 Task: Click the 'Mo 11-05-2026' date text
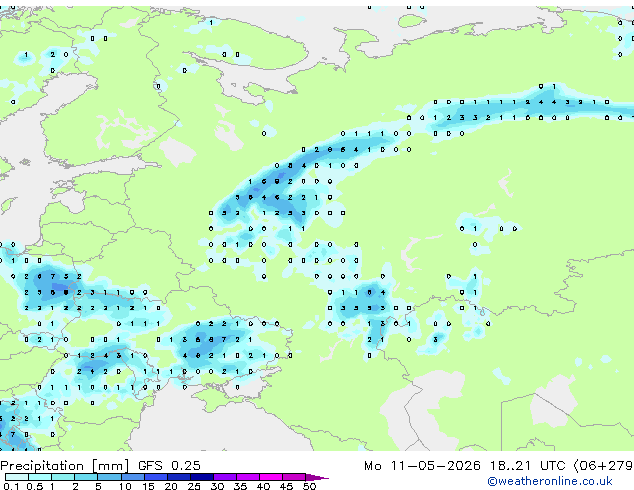pyautogui.click(x=422, y=466)
